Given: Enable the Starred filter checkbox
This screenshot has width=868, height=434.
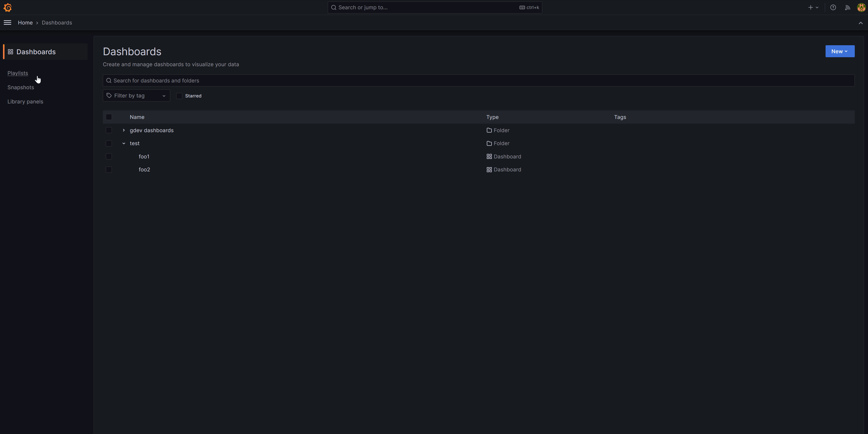Looking at the screenshot, I should pyautogui.click(x=179, y=96).
